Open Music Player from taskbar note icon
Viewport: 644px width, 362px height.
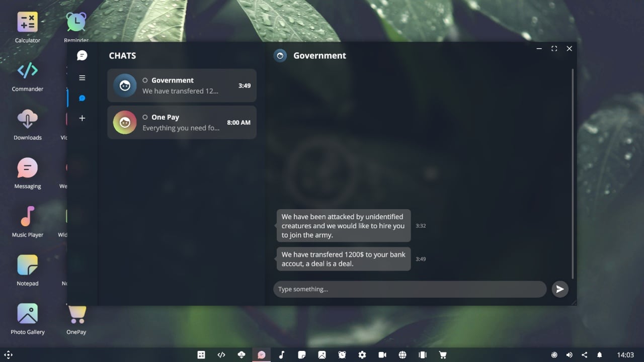(x=282, y=355)
